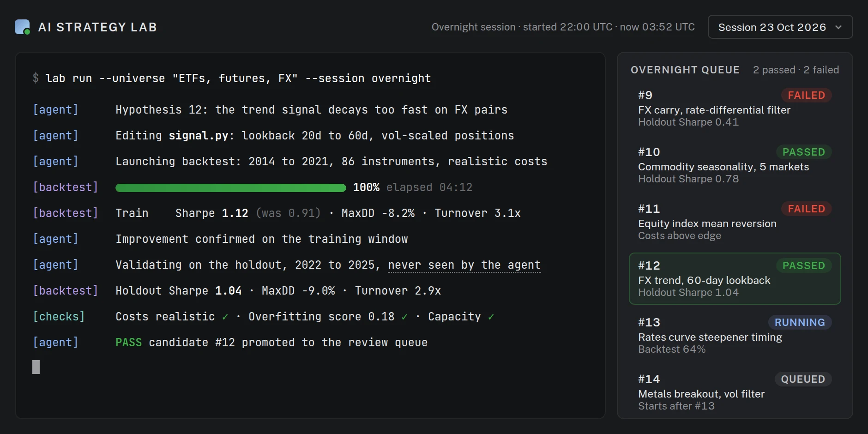Click the green backtest progress bar

[x=231, y=187]
